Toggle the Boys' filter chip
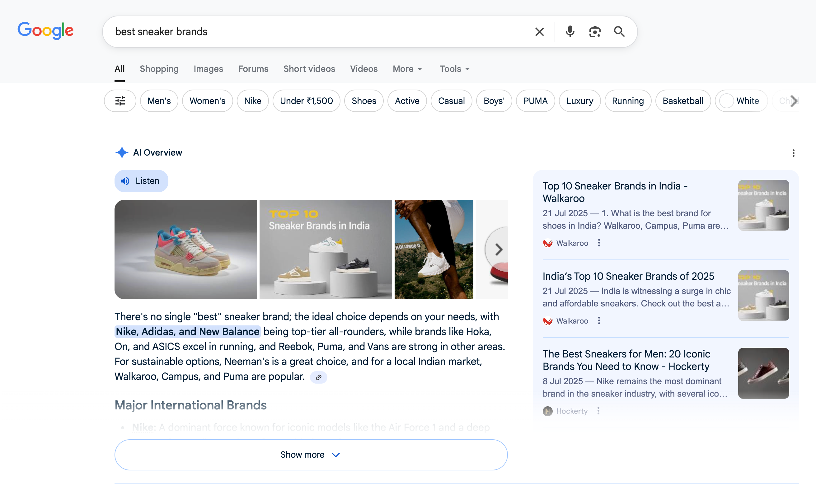This screenshot has width=816, height=504. coord(494,101)
